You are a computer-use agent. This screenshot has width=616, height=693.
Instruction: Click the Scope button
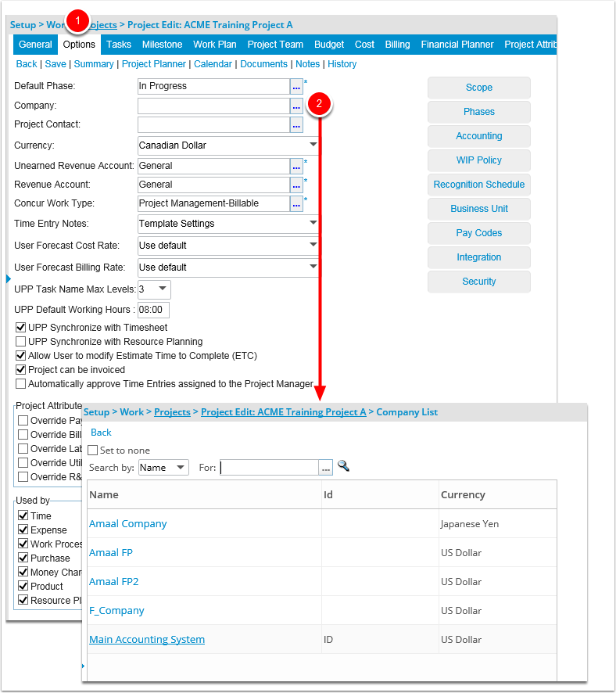point(478,88)
